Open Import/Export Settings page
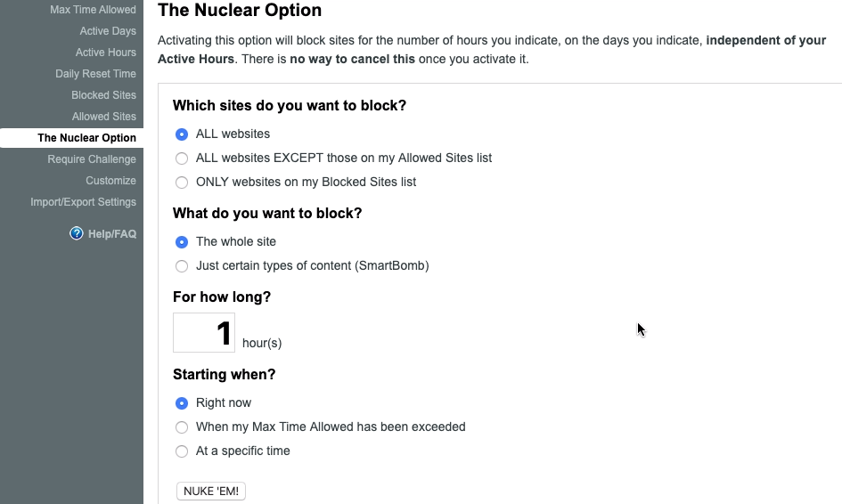 point(83,202)
